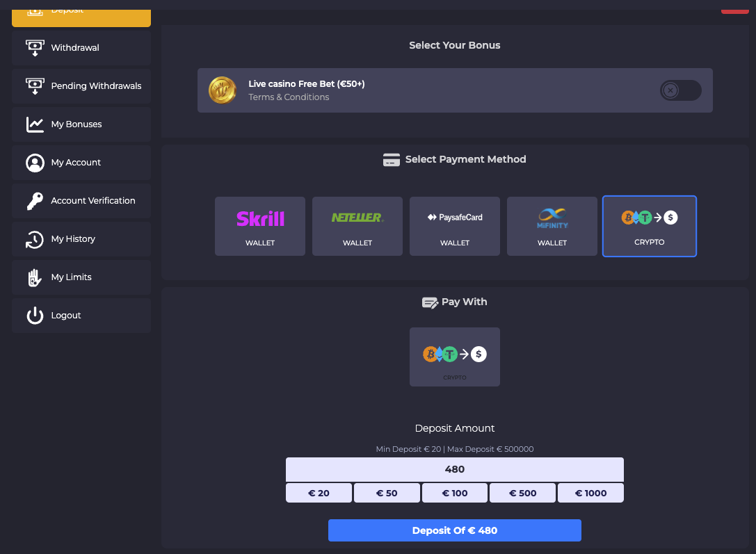Open the Withdrawal menu item

point(81,48)
